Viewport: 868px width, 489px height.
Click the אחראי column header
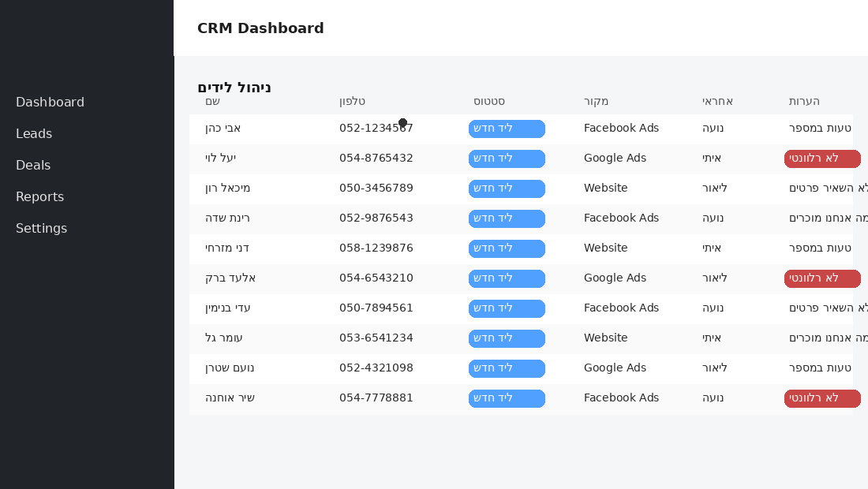pyautogui.click(x=718, y=102)
